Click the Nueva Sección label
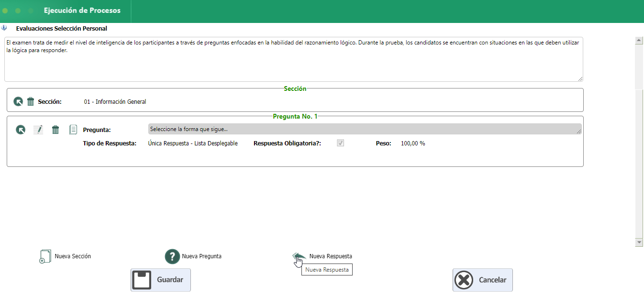The height and width of the screenshot is (308, 644). 73,256
